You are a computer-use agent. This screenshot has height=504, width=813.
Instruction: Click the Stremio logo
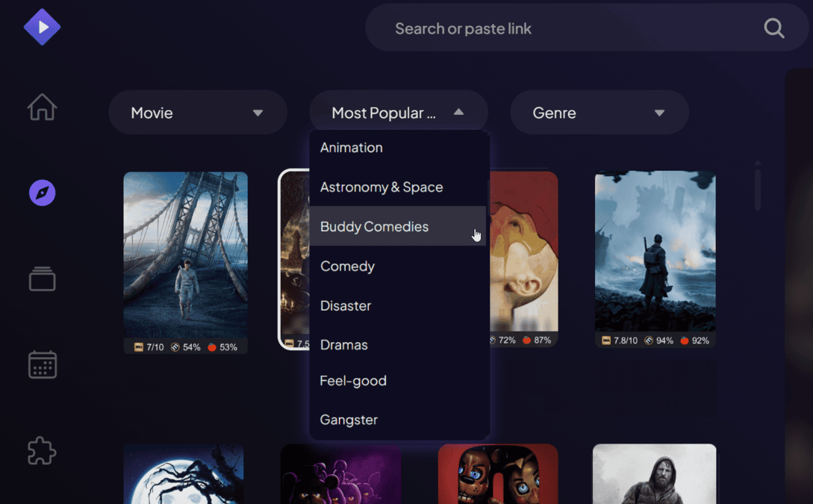[43, 27]
